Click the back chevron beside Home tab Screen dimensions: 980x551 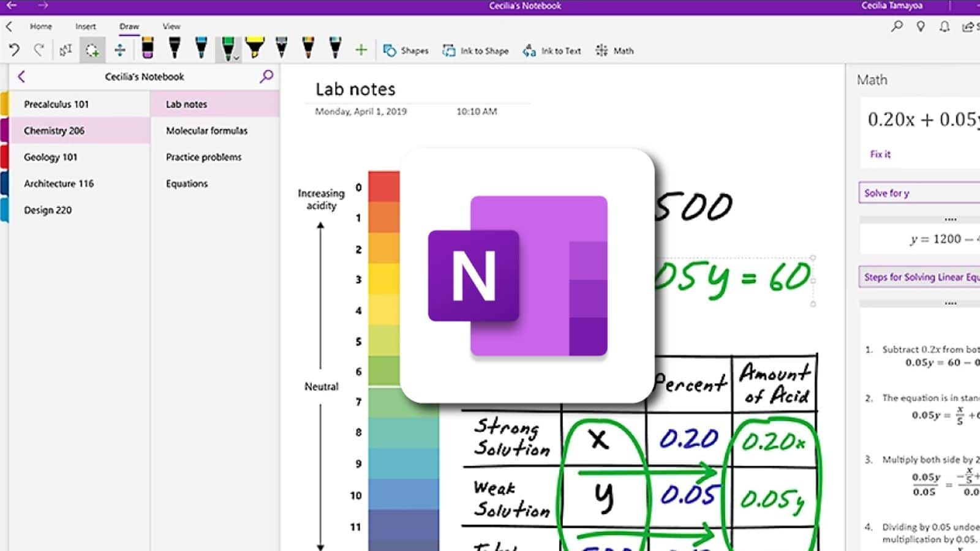tap(9, 26)
